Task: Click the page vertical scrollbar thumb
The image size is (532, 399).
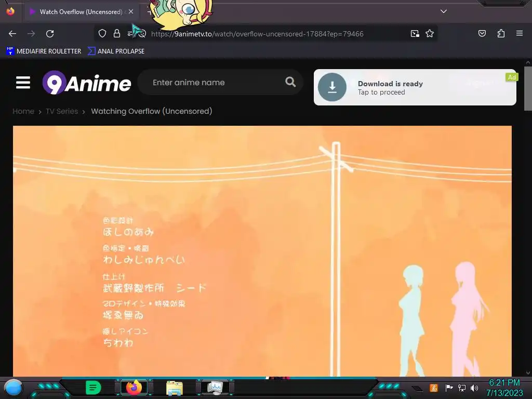Action: tap(528, 88)
